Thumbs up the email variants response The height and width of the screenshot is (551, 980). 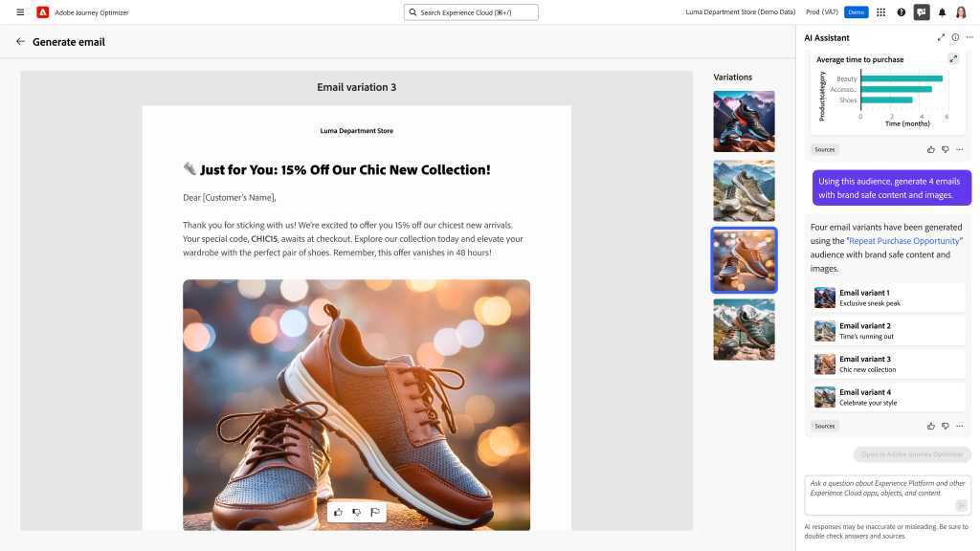(x=930, y=426)
